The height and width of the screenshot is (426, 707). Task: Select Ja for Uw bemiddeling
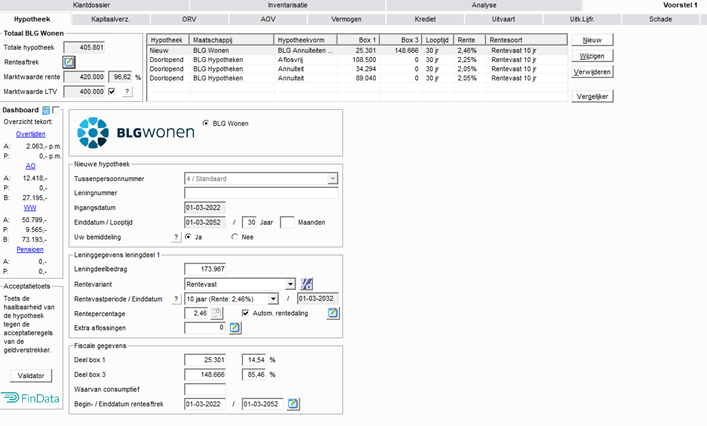[x=188, y=237]
